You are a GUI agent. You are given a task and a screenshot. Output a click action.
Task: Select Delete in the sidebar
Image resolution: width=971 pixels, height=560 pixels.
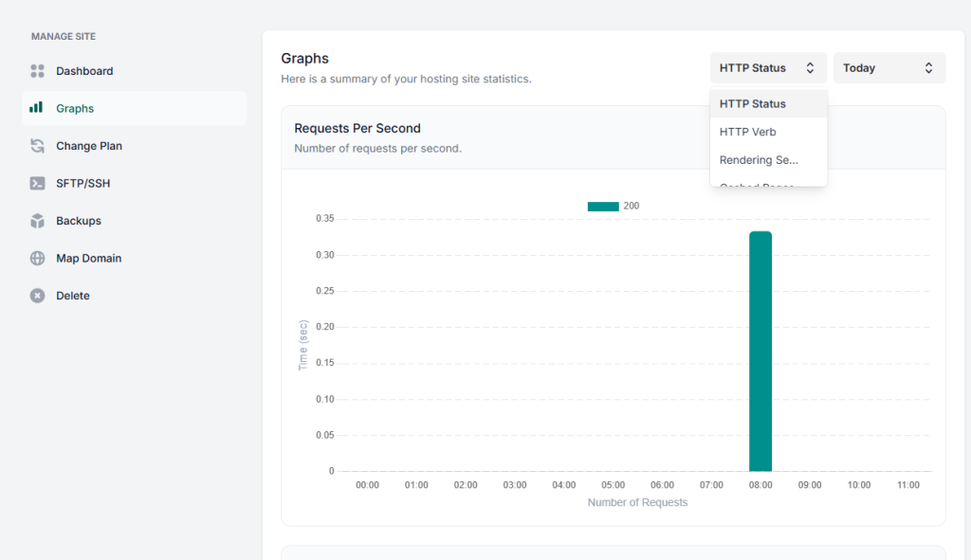[x=135, y=296]
